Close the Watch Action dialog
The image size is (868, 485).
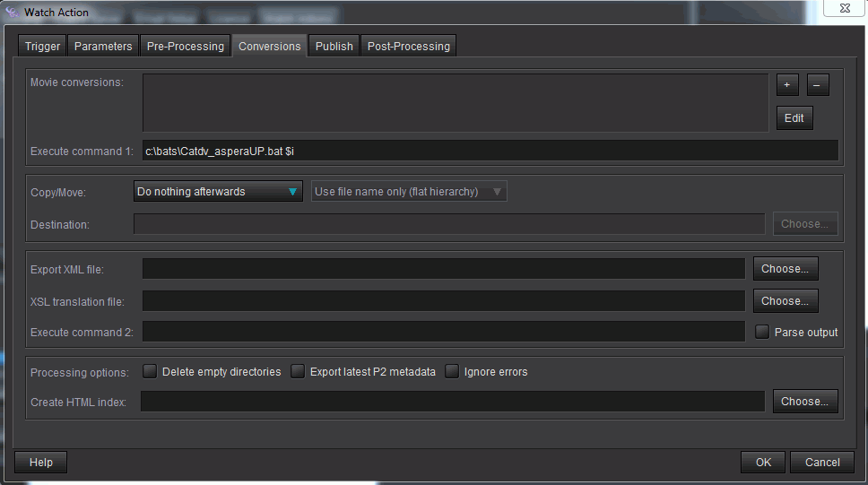[845, 8]
